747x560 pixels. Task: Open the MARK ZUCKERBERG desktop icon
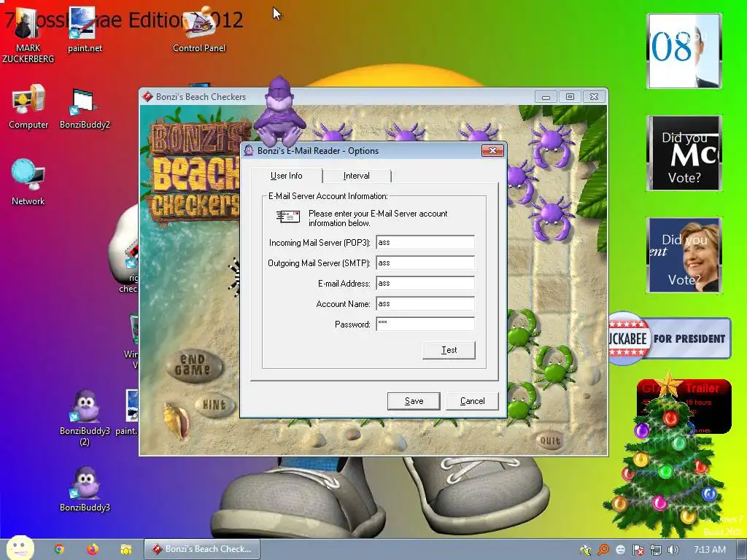28,36
